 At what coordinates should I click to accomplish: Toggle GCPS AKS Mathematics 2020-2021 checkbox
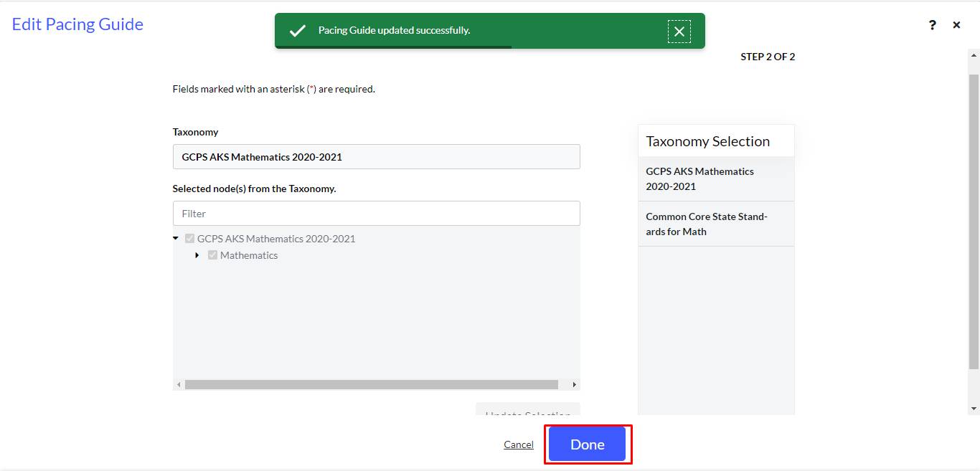(190, 239)
